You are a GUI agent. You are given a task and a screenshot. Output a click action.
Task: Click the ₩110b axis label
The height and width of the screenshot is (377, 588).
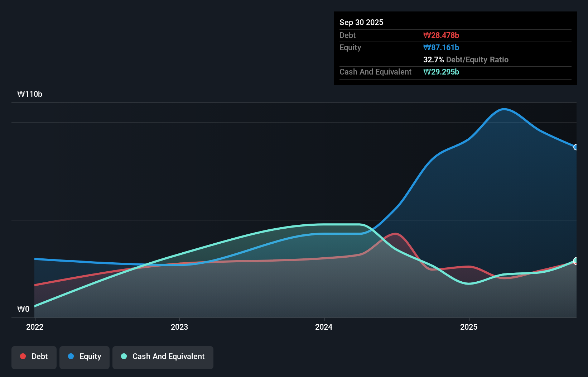pyautogui.click(x=30, y=94)
